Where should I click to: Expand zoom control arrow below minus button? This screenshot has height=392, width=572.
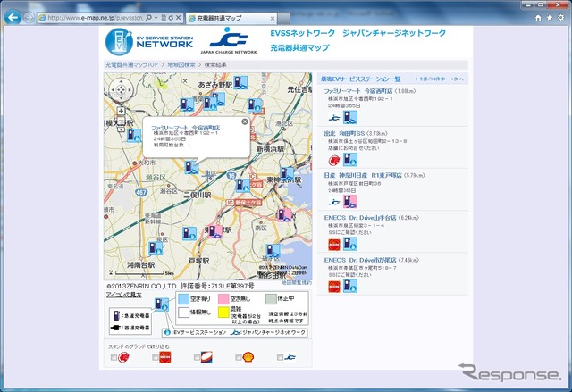tap(121, 129)
